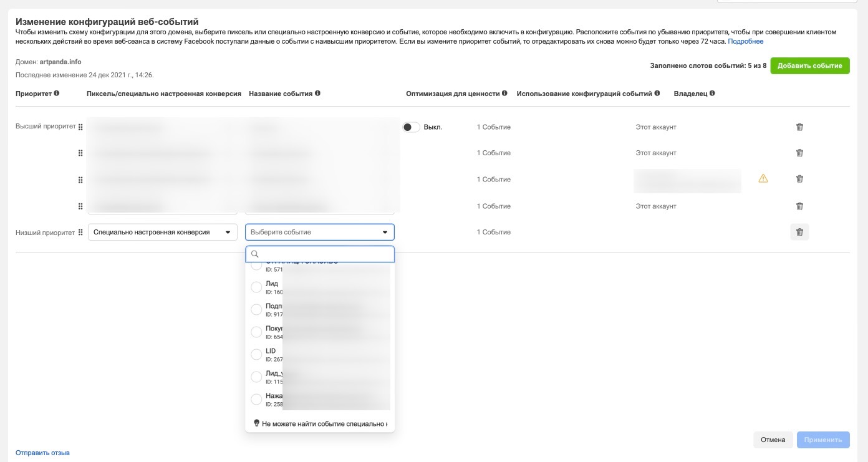Click the Высший приоритет label
This screenshot has height=462, width=868.
(45, 127)
